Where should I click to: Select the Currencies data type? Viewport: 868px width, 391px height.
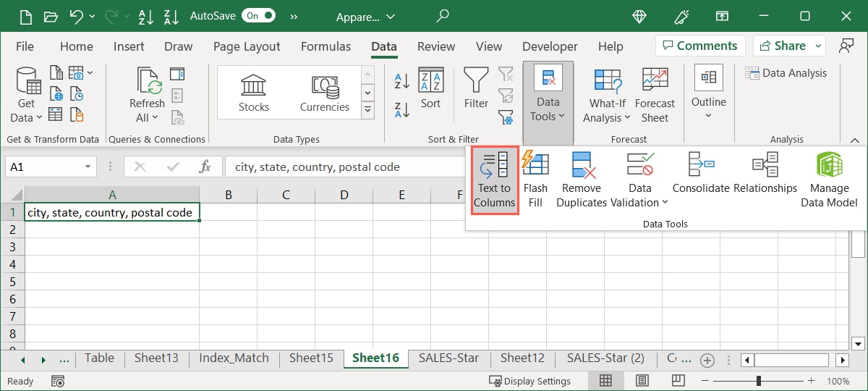pos(324,92)
